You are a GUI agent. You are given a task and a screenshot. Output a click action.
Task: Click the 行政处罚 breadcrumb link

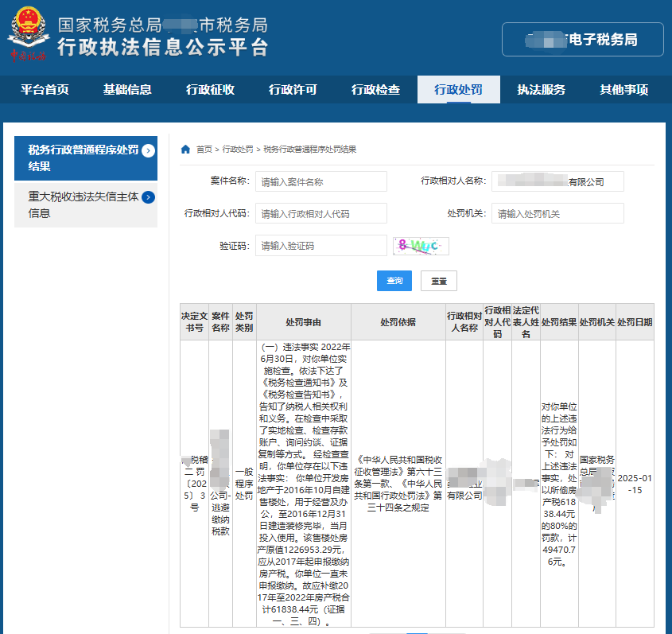(238, 149)
